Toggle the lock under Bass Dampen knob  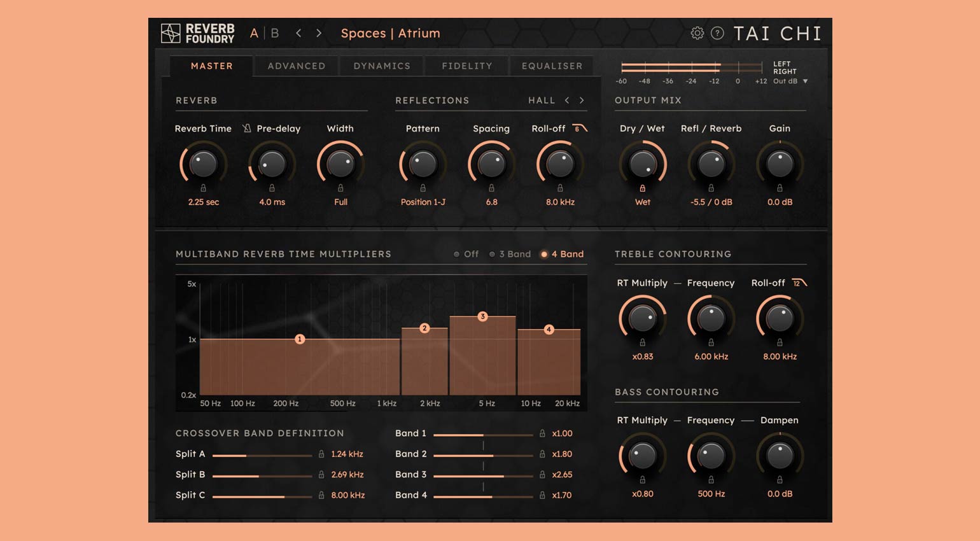[x=780, y=479]
